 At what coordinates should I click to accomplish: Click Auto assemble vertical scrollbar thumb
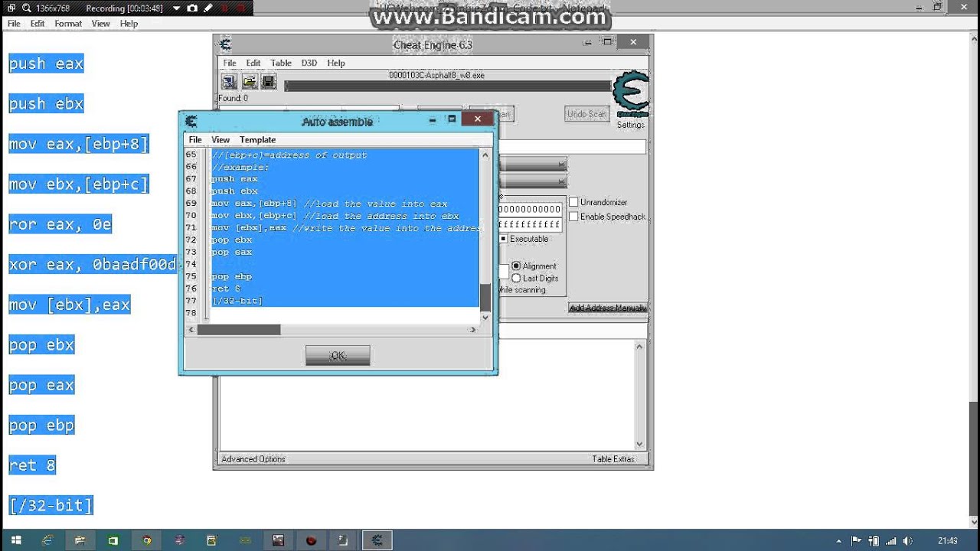(485, 297)
